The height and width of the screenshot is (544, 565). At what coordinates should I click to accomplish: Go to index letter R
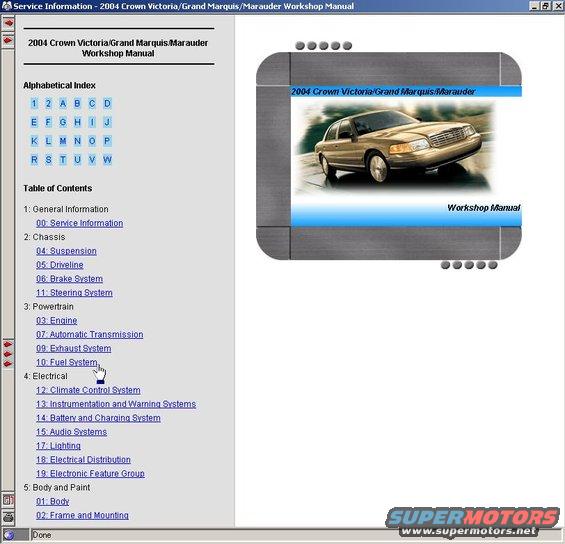point(34,160)
